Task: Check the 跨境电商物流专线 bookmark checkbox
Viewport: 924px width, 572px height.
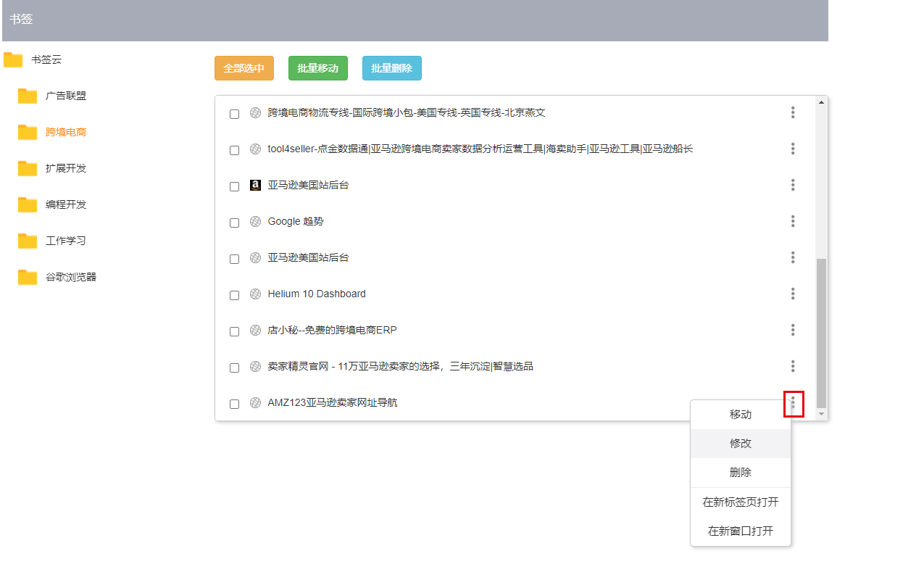Action: (234, 114)
